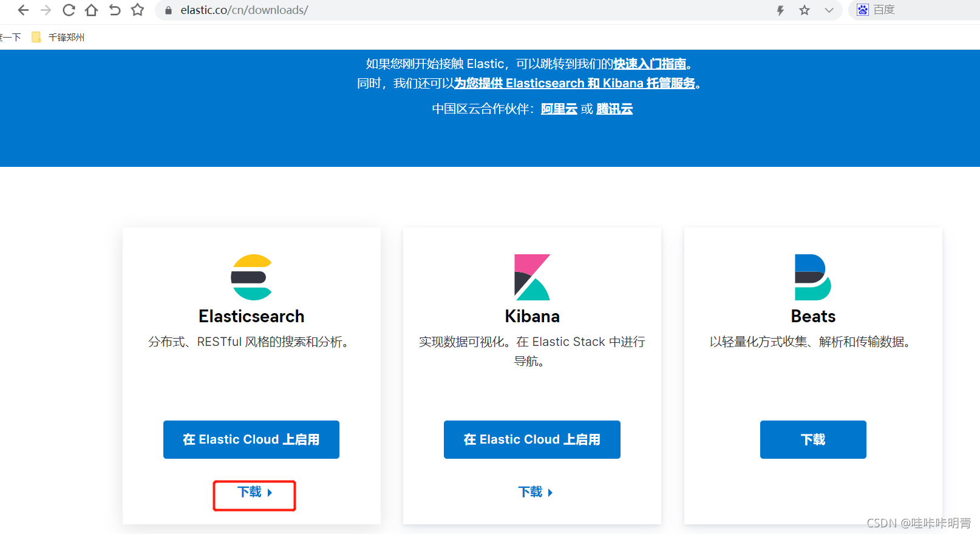Click the Beats heading text
Screen dimensions: 980x534
pos(813,316)
